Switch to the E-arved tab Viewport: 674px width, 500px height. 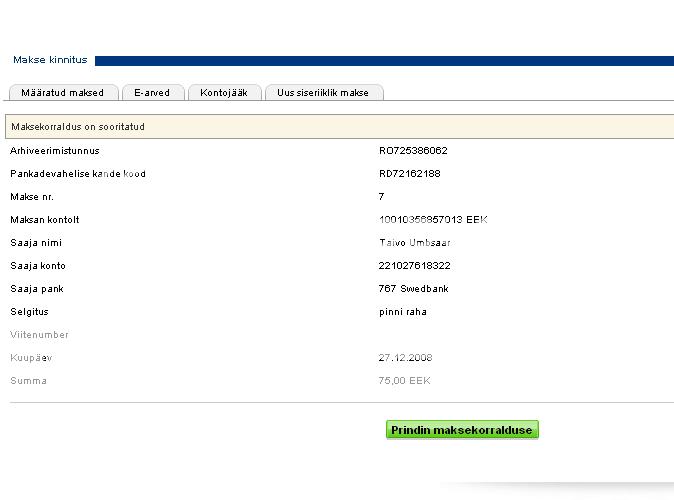point(152,93)
